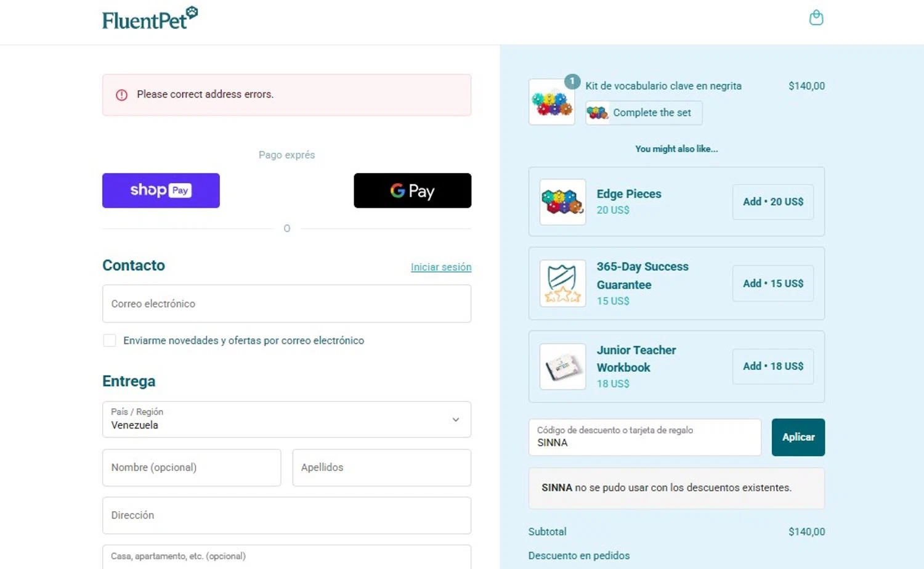
Task: Focus the Casa, apartamento, etc. field
Action: (286, 557)
